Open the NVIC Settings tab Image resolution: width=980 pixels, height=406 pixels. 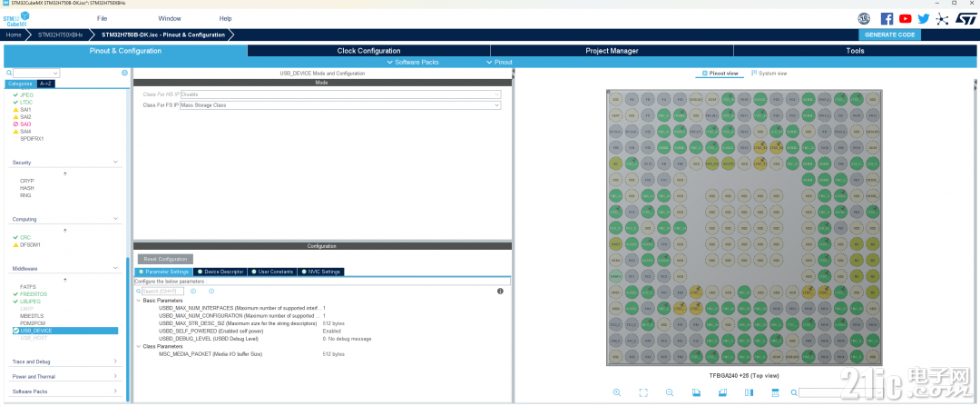click(x=320, y=272)
